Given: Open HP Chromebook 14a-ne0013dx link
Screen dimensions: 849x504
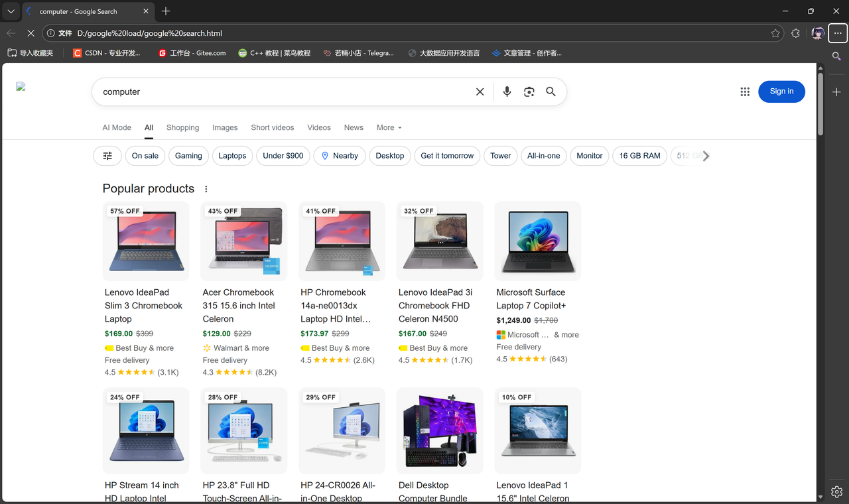Looking at the screenshot, I should [x=336, y=306].
